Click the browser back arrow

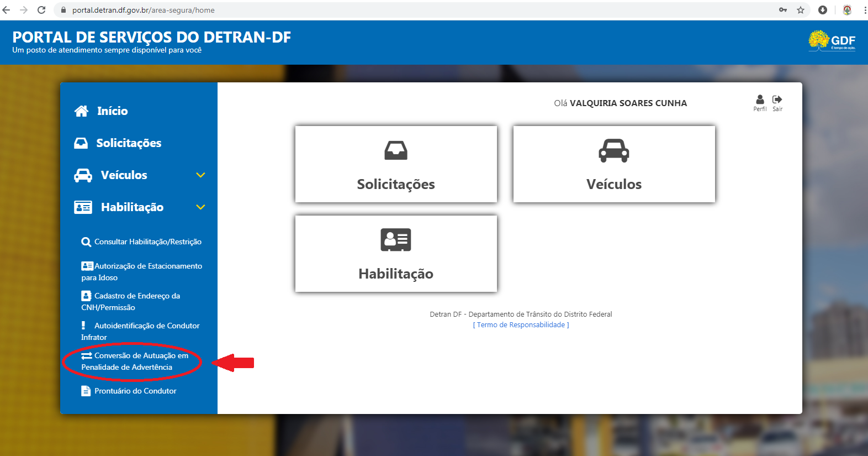(x=7, y=10)
